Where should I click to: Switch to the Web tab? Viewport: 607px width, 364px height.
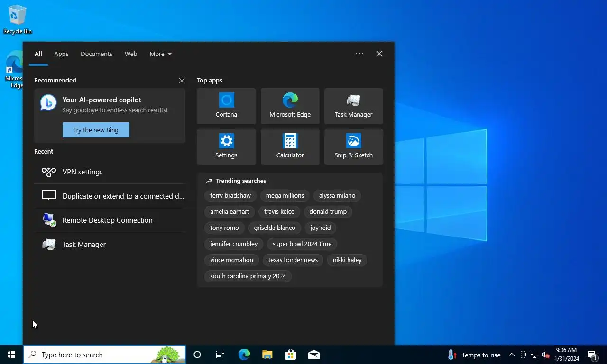tap(131, 54)
